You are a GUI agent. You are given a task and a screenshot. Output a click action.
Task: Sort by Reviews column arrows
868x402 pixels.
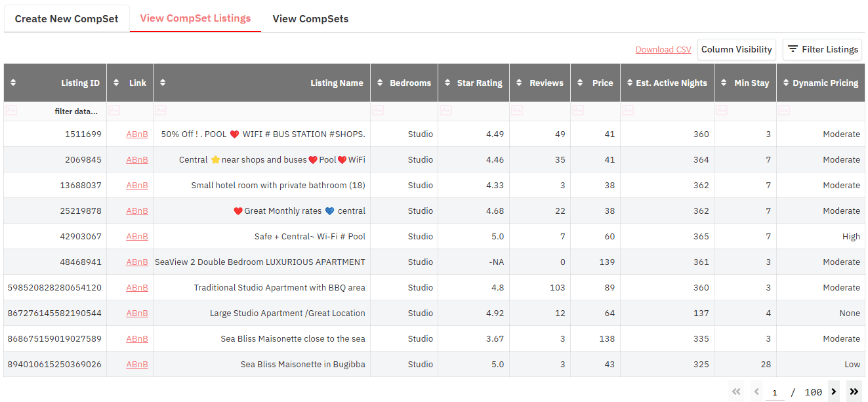click(x=519, y=83)
